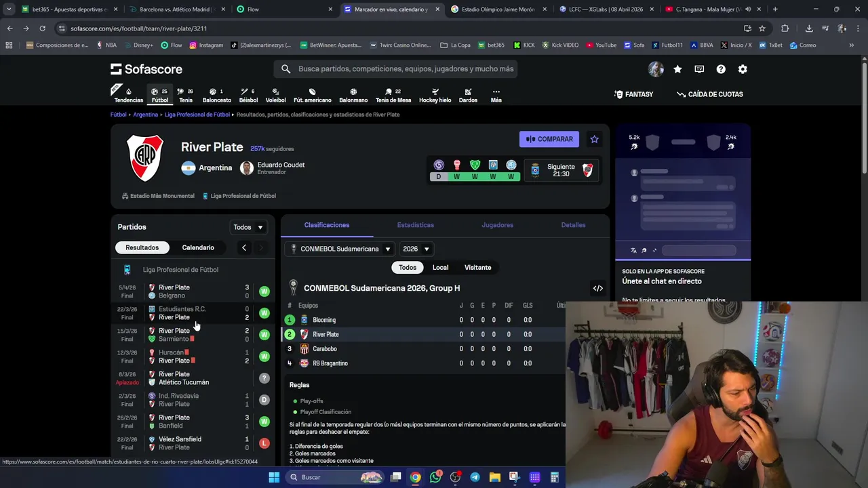The image size is (868, 488).
Task: Open the Tendencias sports category
Action: [128, 95]
